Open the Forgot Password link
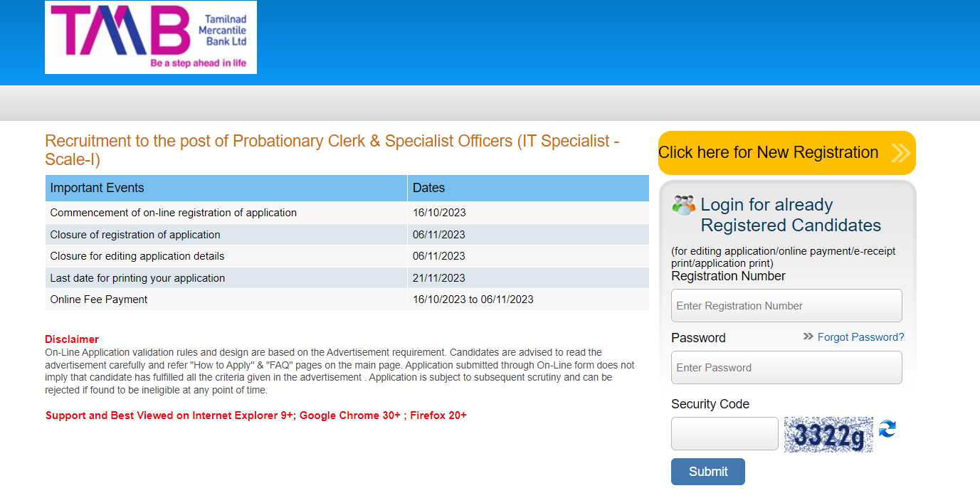This screenshot has height=498, width=980. point(860,337)
